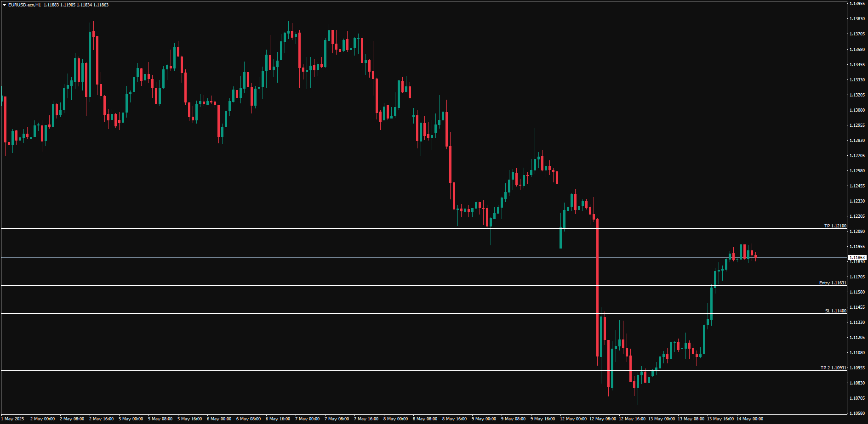Screen dimensions: 868x424
Task: Select the Entry 1.11631 line label
Action: (832, 283)
